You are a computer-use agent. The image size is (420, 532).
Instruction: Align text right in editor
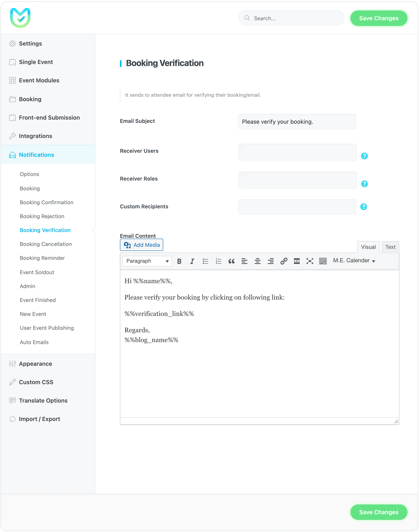270,261
